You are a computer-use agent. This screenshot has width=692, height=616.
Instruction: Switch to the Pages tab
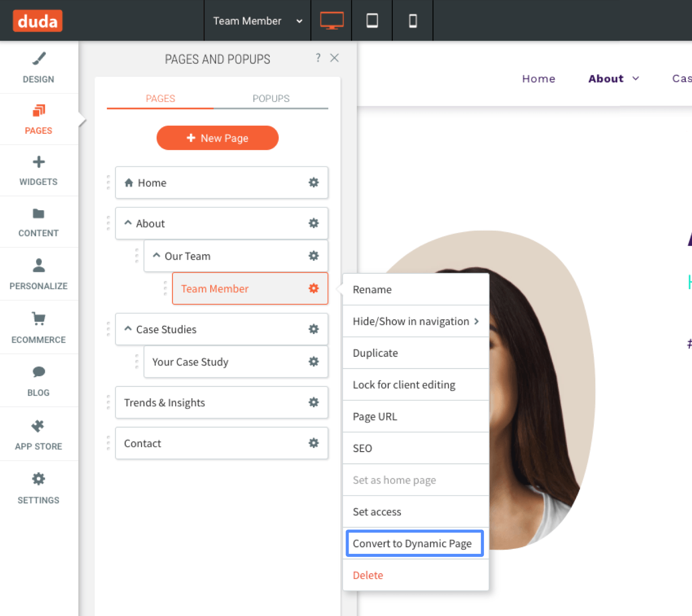pos(160,98)
